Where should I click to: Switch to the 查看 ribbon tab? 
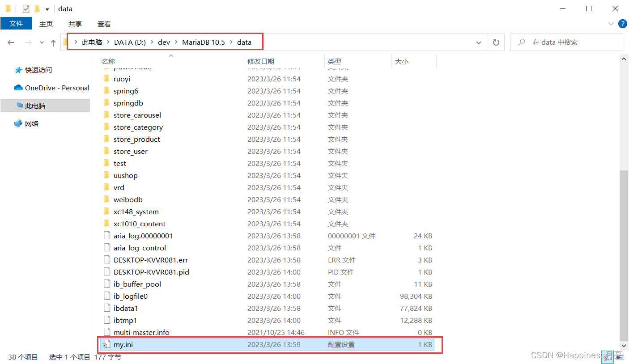coord(104,24)
